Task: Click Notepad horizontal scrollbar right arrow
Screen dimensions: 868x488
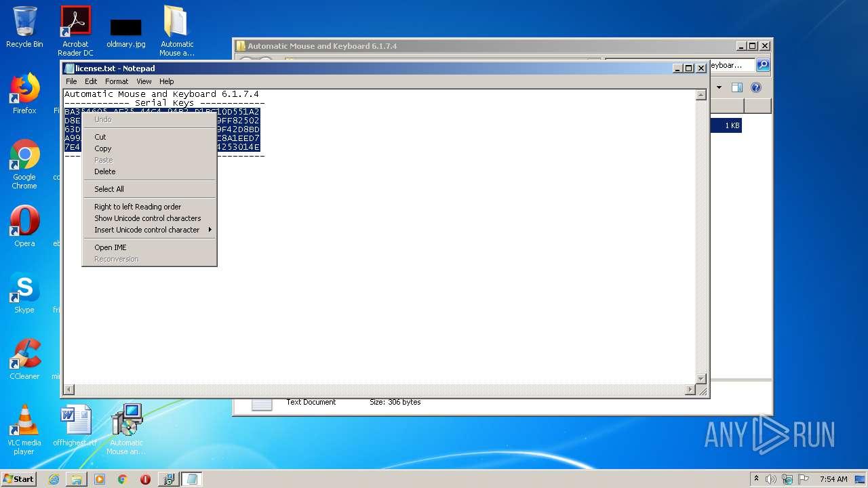Action: coord(690,390)
